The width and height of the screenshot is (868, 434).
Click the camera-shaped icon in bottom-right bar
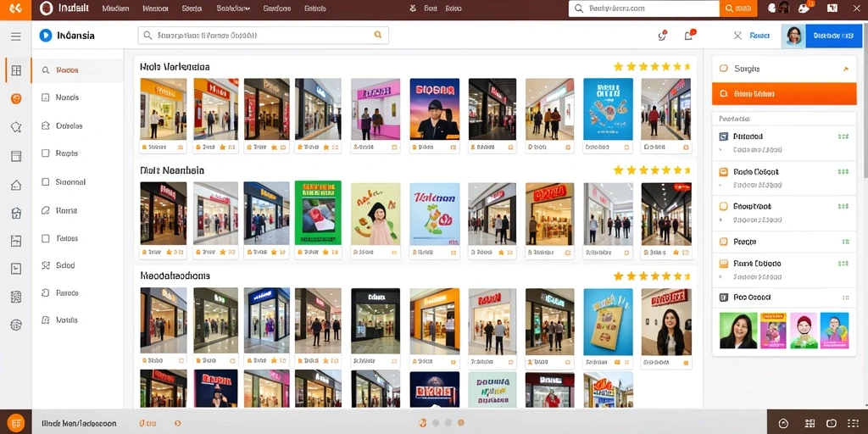pyautogui.click(x=831, y=424)
